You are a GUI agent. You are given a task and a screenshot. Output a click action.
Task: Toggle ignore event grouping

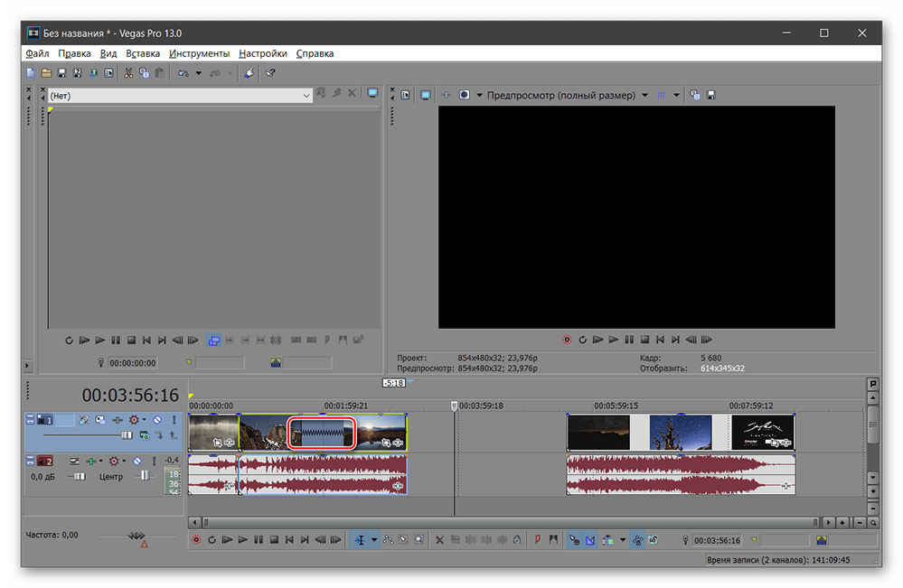point(653,539)
